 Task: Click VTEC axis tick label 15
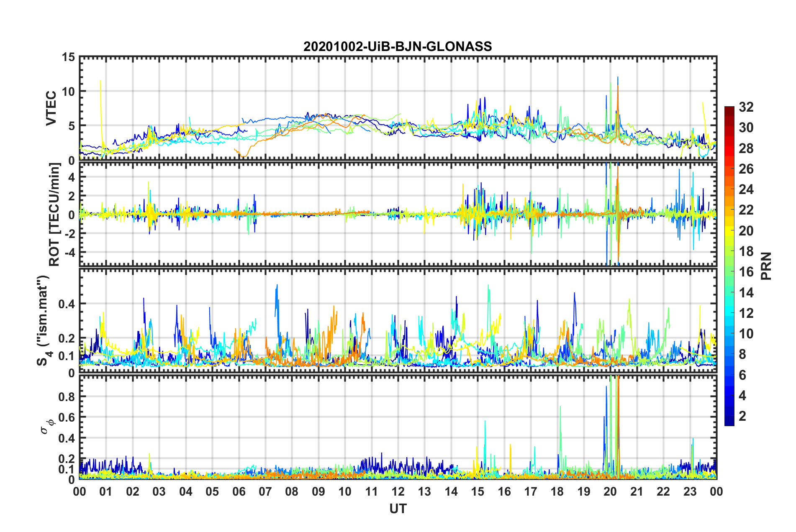coord(68,57)
